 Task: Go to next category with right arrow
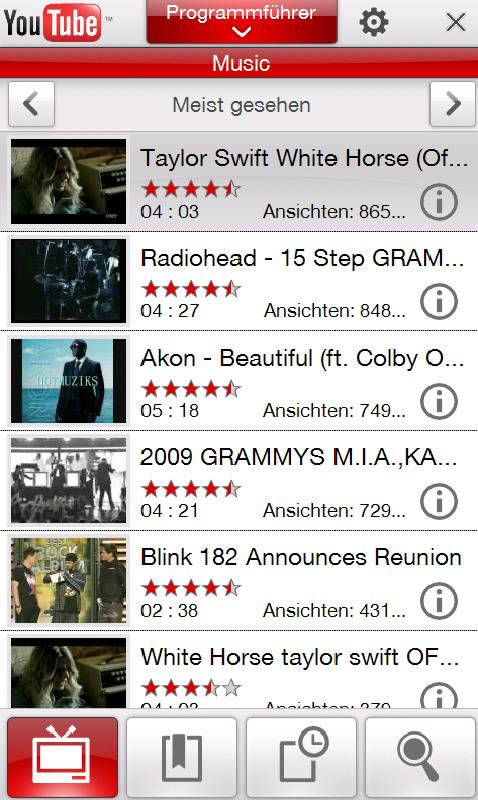point(452,104)
